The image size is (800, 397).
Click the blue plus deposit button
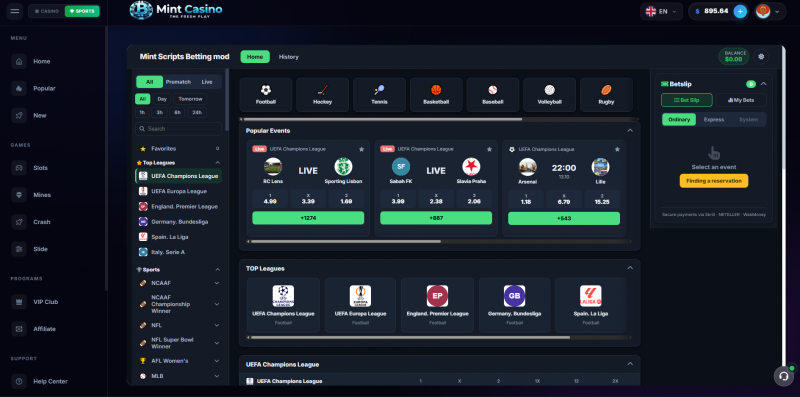pyautogui.click(x=740, y=11)
